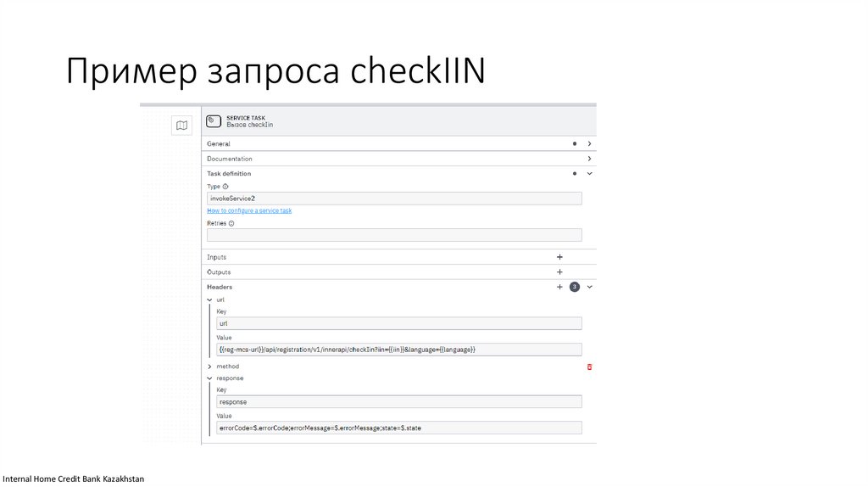Click the 'Вызов checkIin' task name

pos(250,126)
